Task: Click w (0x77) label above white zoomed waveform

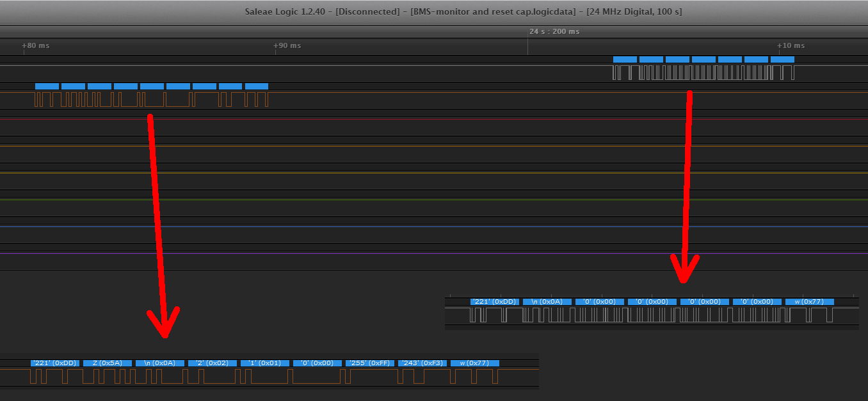Action: [810, 302]
